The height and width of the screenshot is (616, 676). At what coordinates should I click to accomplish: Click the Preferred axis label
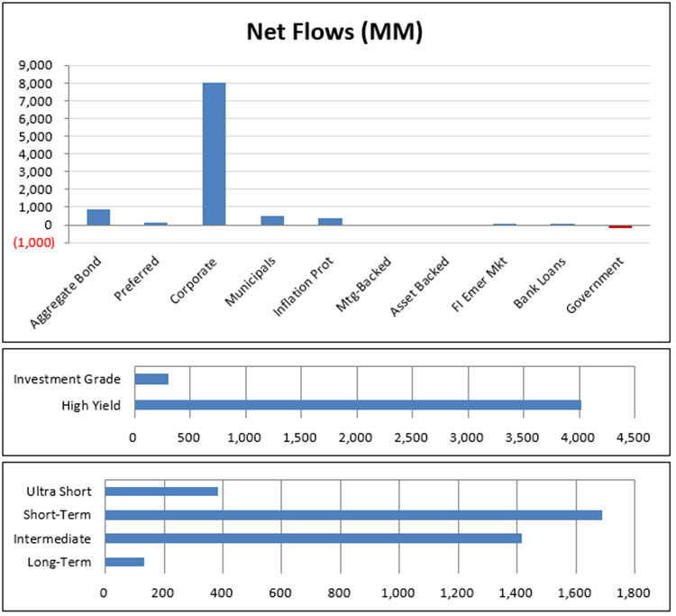click(140, 274)
